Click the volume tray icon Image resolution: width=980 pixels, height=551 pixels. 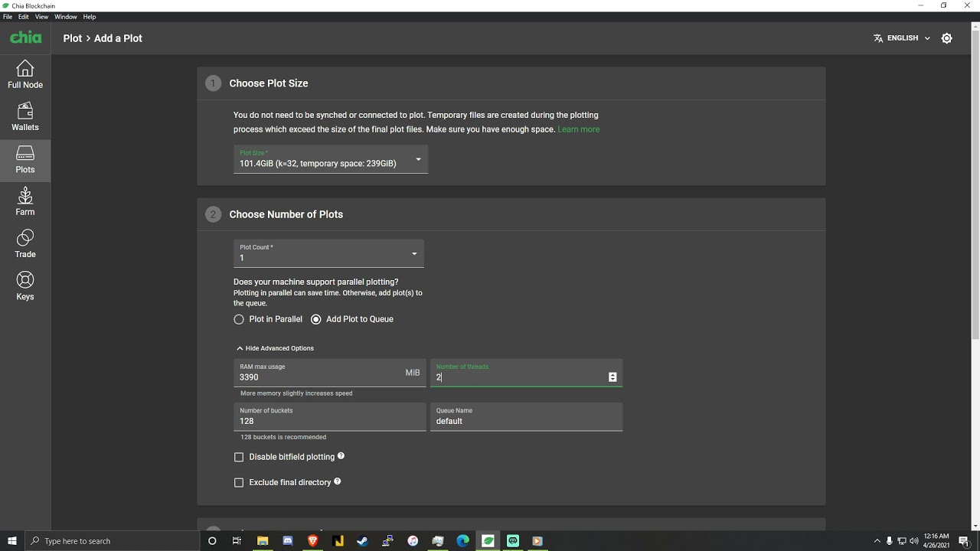(x=913, y=541)
